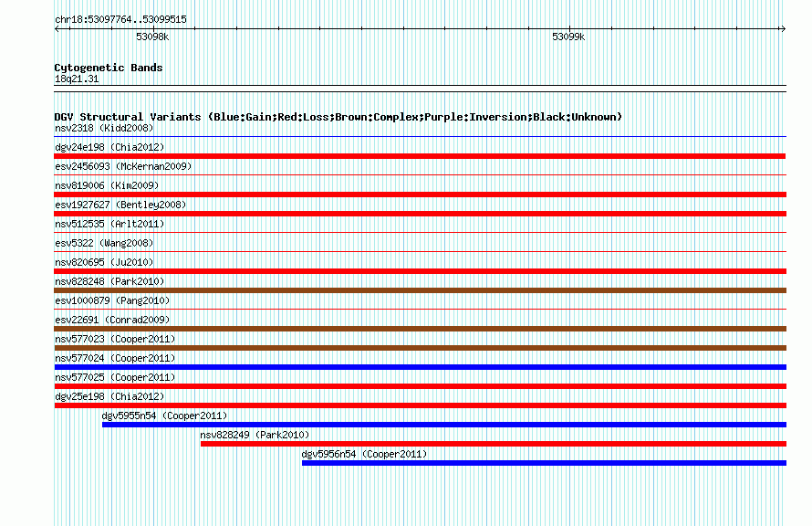Click red bar under nsv819006 (Kim2009)
Viewport: 812px width, 526px height.
[x=420, y=195]
